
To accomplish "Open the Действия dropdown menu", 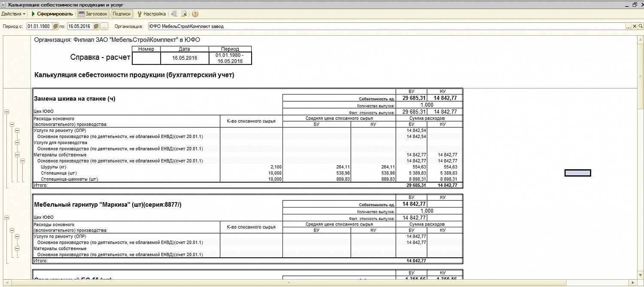I will tap(13, 14).
